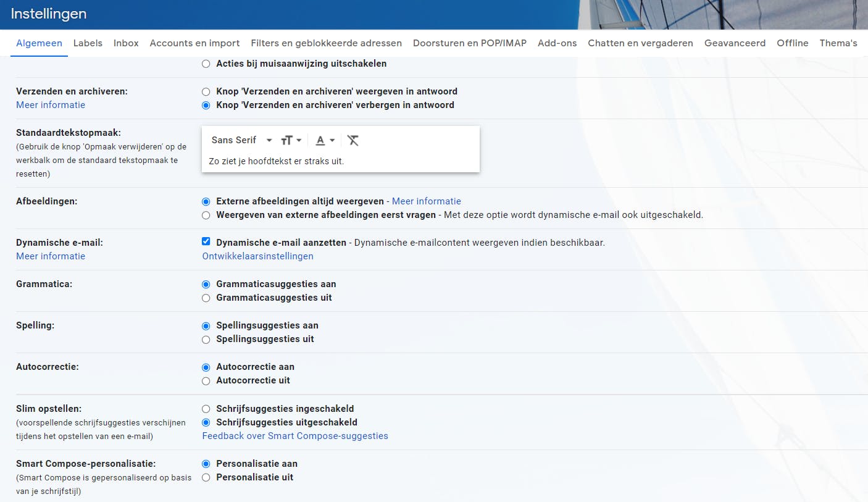
Task: Open Filters en geblokkeerde adressen tab
Action: [x=326, y=43]
